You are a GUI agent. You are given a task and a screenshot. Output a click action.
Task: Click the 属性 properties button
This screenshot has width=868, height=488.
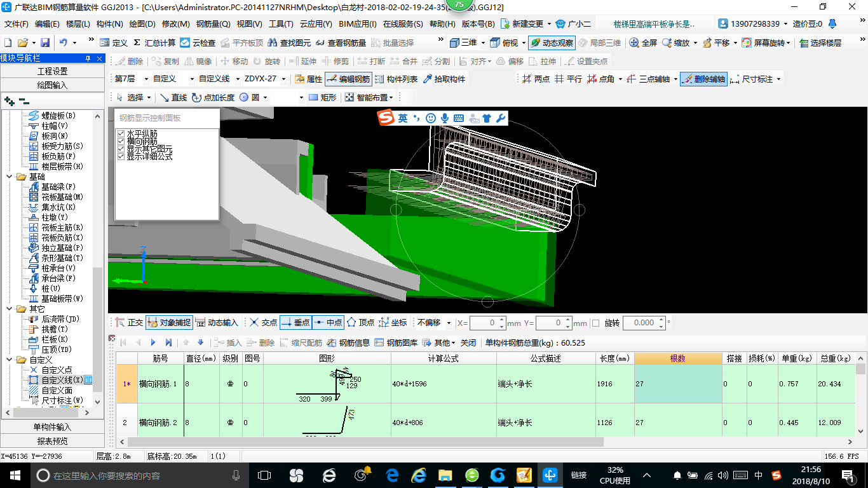pos(309,79)
